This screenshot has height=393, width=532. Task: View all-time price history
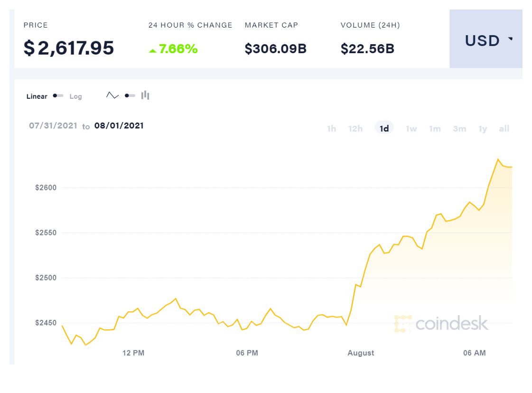tap(504, 129)
